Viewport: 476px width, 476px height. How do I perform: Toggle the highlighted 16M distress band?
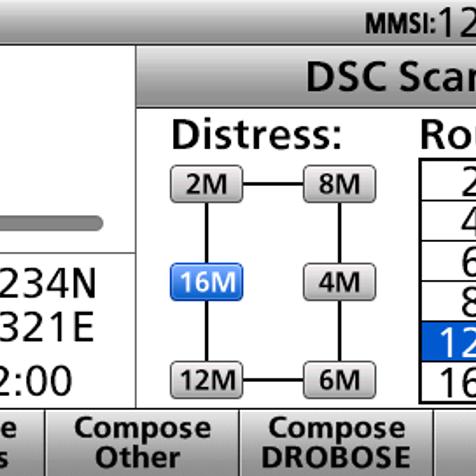(207, 282)
